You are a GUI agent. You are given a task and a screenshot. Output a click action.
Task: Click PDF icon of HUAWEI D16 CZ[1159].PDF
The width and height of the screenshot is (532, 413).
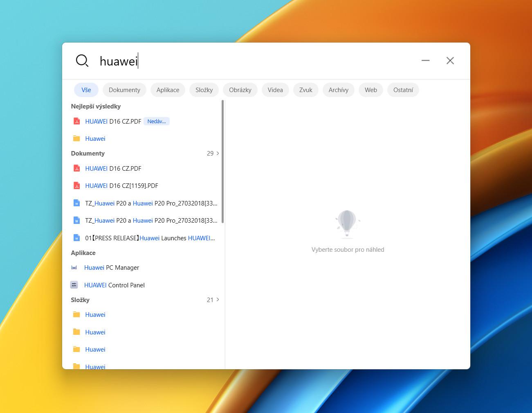pos(76,185)
